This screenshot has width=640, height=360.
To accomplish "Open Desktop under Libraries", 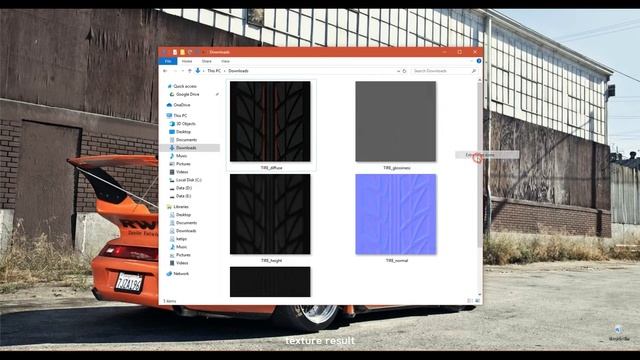I will [183, 215].
